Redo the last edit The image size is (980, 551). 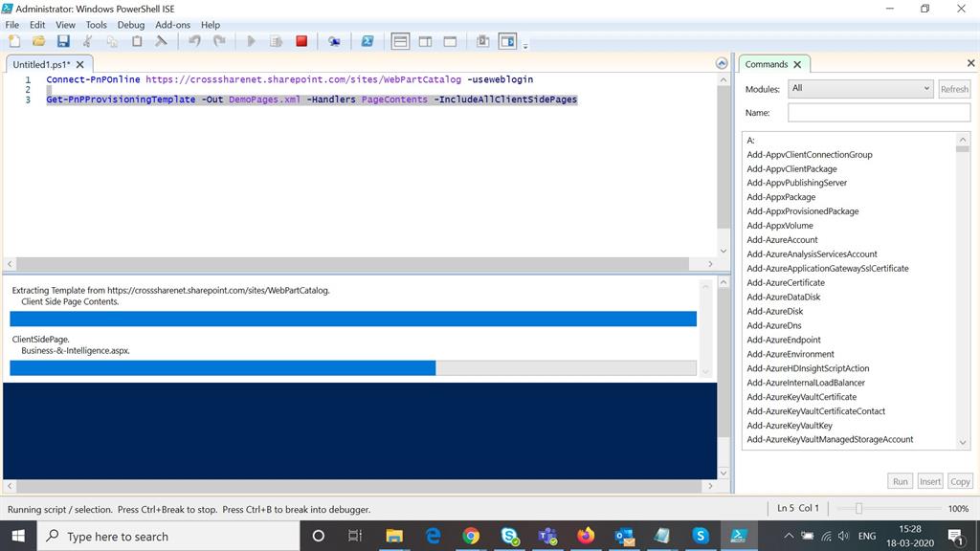219,41
